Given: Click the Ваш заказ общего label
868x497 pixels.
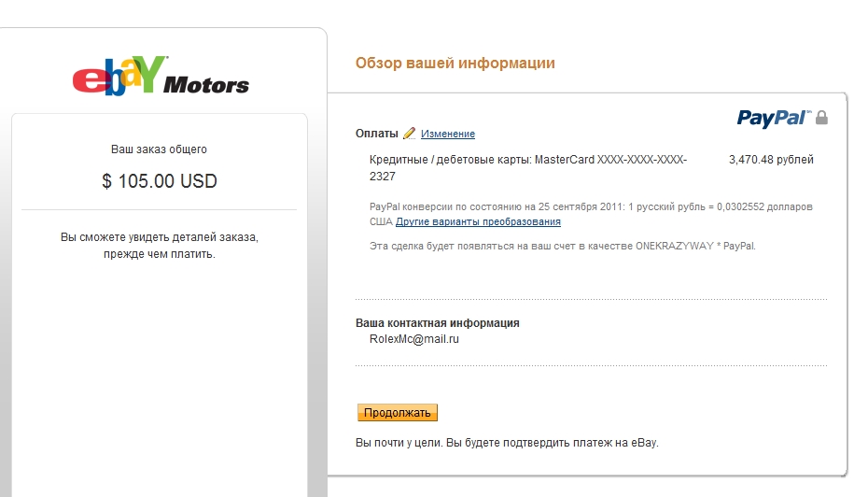Looking at the screenshot, I should coord(159,149).
